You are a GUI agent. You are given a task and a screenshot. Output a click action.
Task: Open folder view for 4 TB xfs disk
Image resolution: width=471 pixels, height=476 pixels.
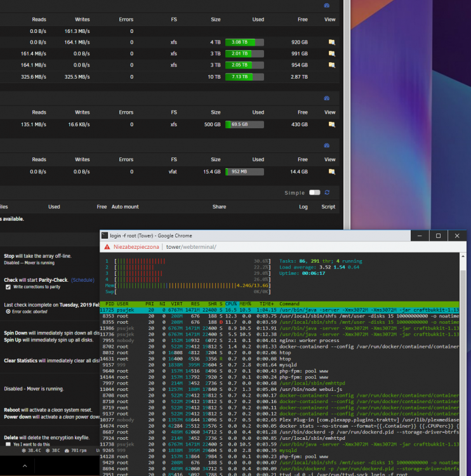331,42
